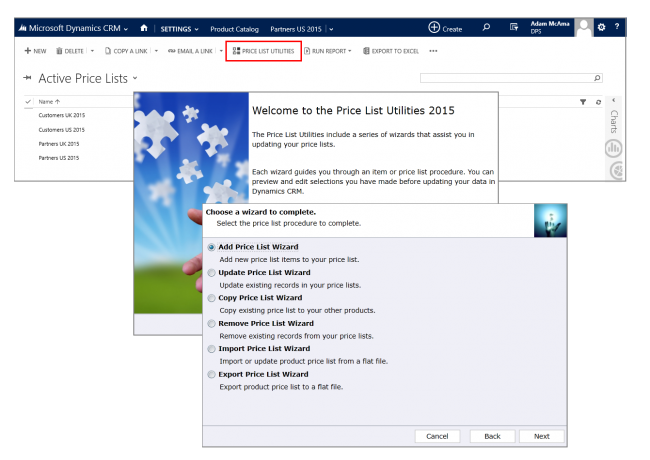This screenshot has width=650, height=460.
Task: Open Partners UK 2015 price list
Action: click(58, 144)
